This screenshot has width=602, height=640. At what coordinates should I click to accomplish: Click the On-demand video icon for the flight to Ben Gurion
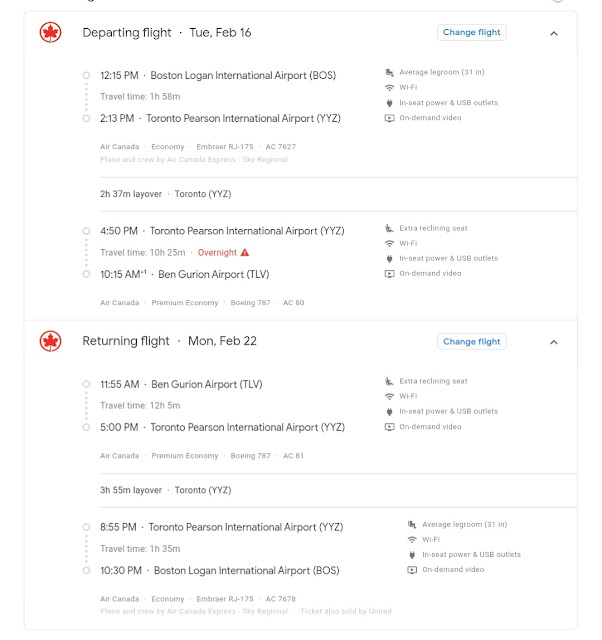[x=389, y=273]
